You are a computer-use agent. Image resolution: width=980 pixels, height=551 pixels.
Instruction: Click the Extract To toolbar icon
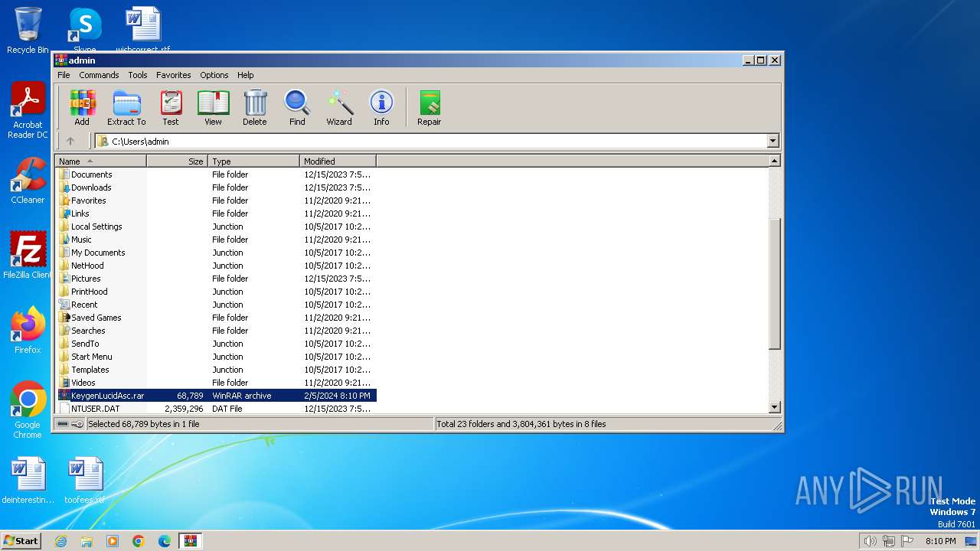[126, 107]
